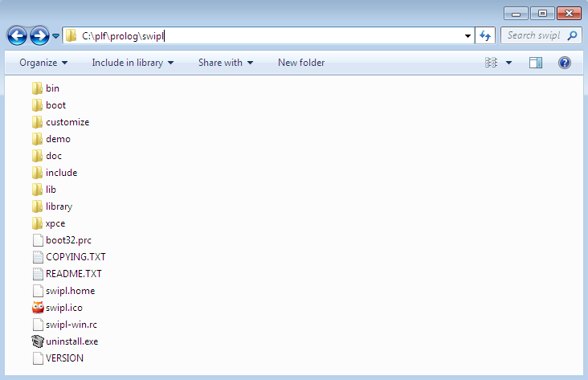This screenshot has width=588, height=380.
Task: Click the "README.TXT" file name
Action: tap(74, 274)
